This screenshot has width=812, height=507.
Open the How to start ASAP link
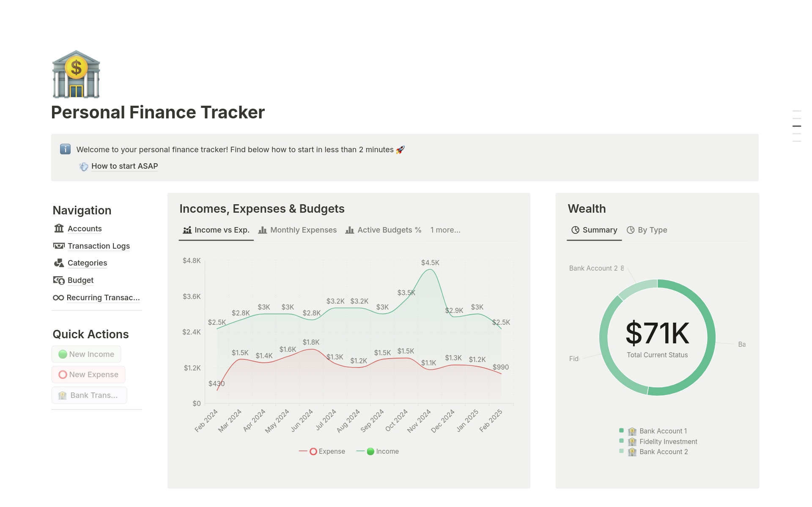[x=124, y=166]
